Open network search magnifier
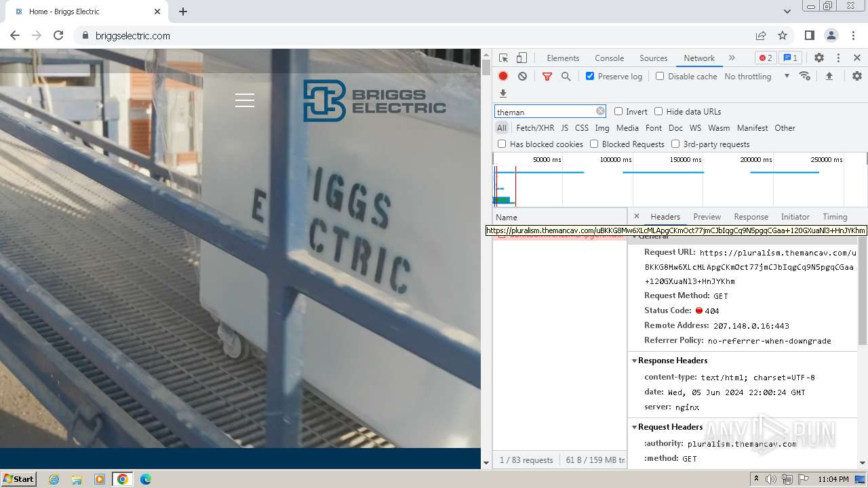Screen dimensions: 868x488 (x=566, y=77)
